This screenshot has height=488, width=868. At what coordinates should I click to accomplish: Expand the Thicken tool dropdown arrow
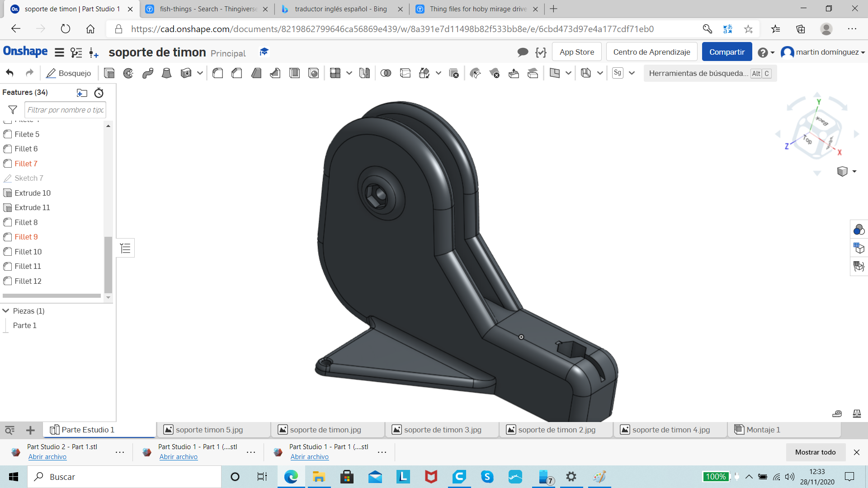(x=200, y=73)
